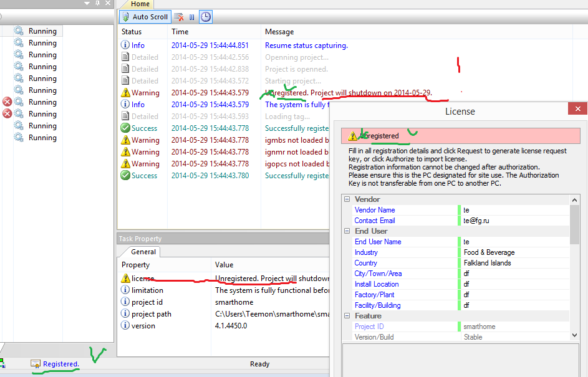Sort log by the Message column header
This screenshot has height=377, width=588.
417,32
